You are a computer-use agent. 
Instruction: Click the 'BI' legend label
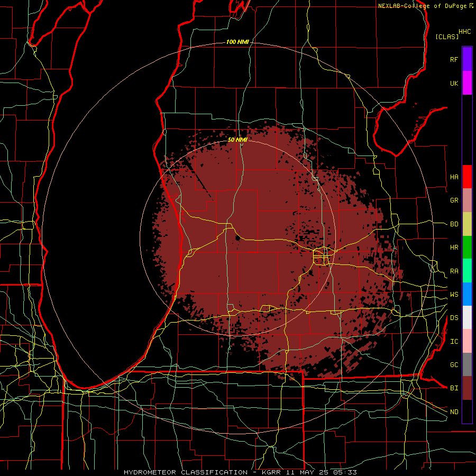[454, 388]
